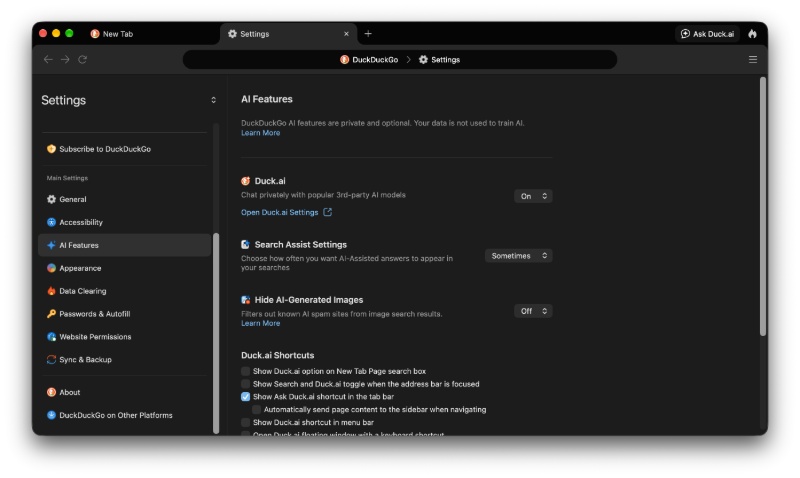Viewport: 800px width, 478px height.
Task: Enable Search and Duck.ai toggle checkbox
Action: (245, 384)
